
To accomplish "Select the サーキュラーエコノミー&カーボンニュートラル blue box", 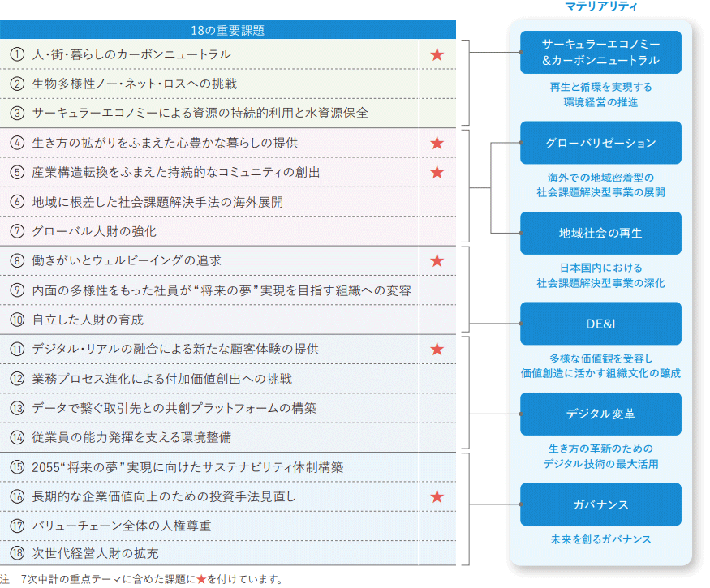I will pos(600,52).
